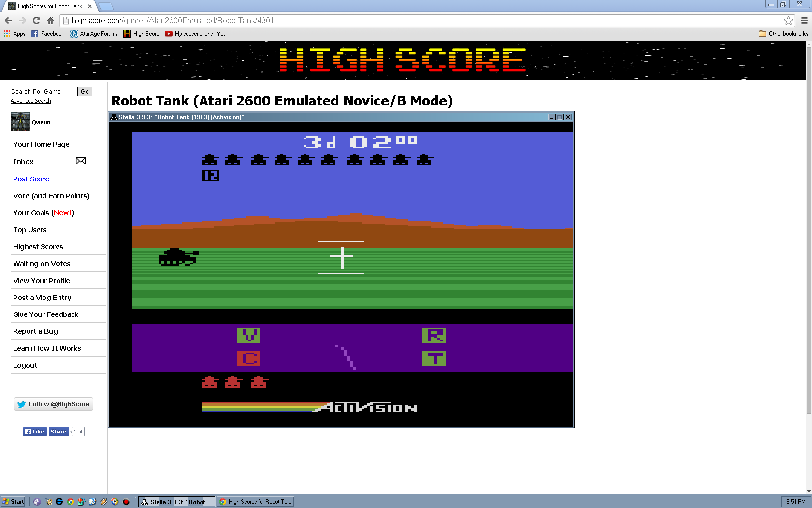Launch the blue pencil-note quick launch icon
The image size is (812, 508).
tap(93, 502)
